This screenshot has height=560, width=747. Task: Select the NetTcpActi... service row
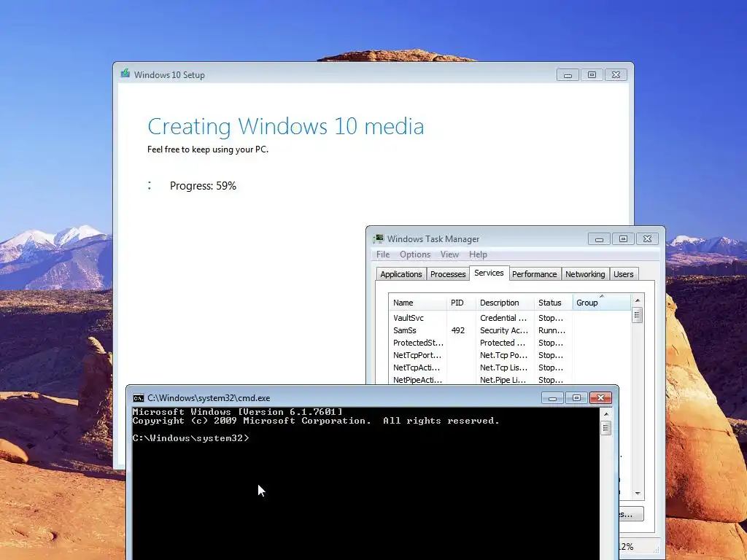click(x=510, y=367)
